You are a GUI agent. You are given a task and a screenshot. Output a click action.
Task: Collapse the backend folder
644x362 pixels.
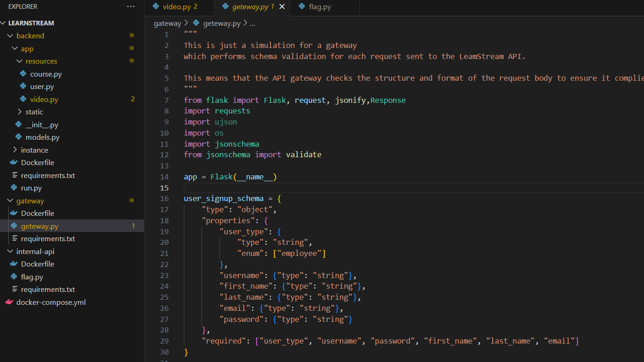pyautogui.click(x=11, y=36)
